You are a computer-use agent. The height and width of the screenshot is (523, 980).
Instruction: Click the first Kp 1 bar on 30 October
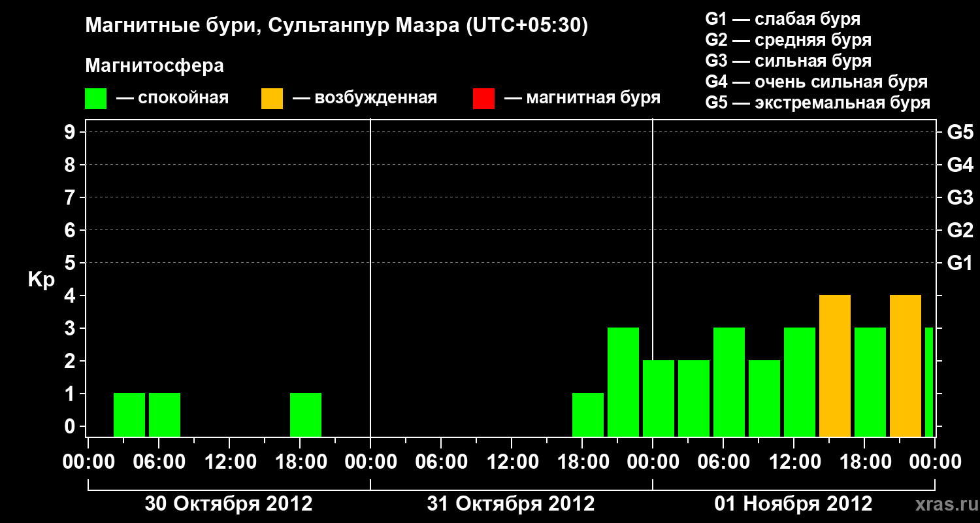pos(129,414)
